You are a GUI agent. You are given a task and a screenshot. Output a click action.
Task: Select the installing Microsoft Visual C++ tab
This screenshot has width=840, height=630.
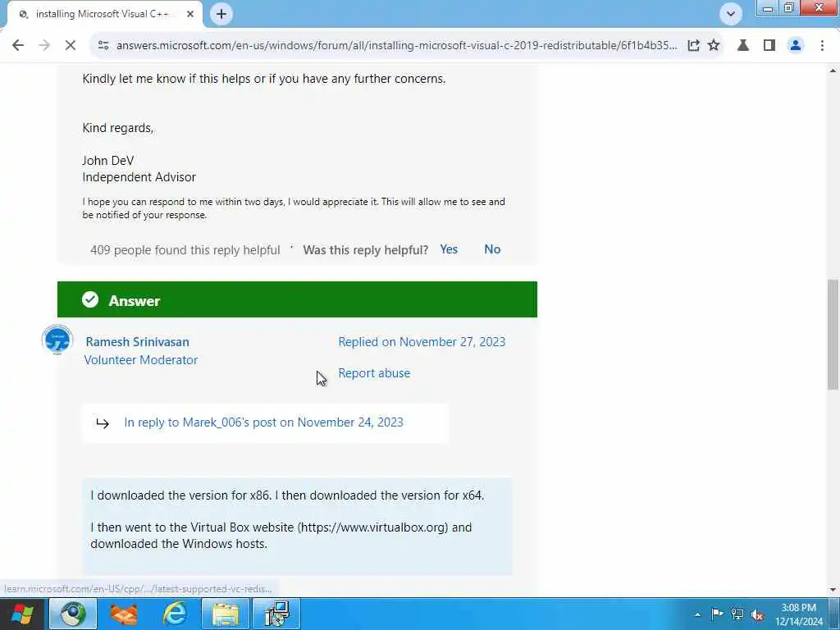103,14
